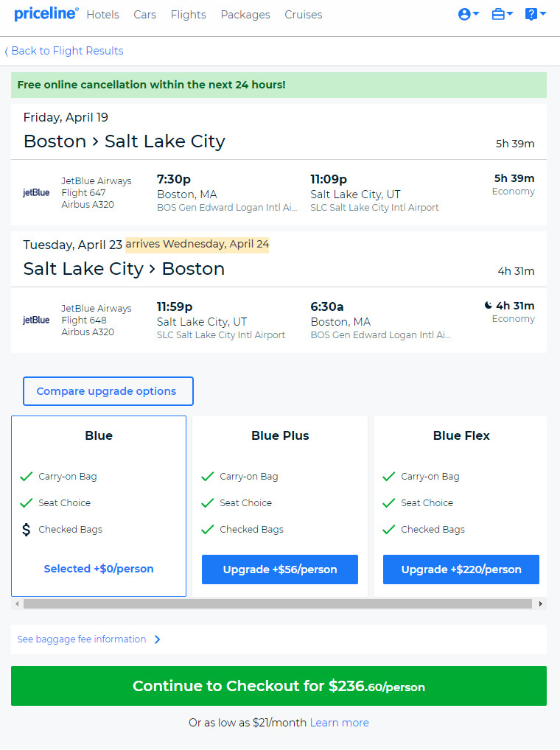Select the Blue Flex fare card
The width and height of the screenshot is (560, 750).
(460, 506)
